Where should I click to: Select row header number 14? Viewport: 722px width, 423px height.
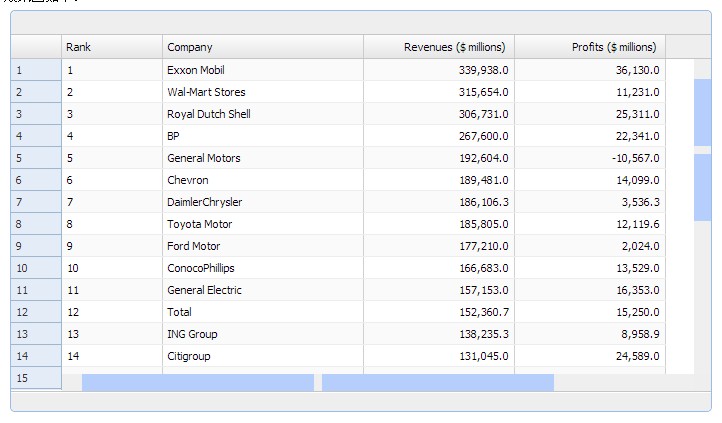[36, 356]
